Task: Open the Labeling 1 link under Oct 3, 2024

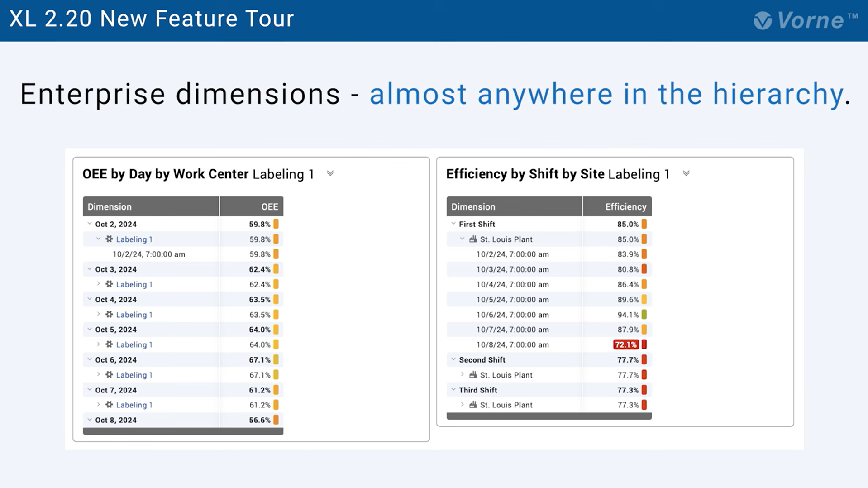Action: [134, 284]
